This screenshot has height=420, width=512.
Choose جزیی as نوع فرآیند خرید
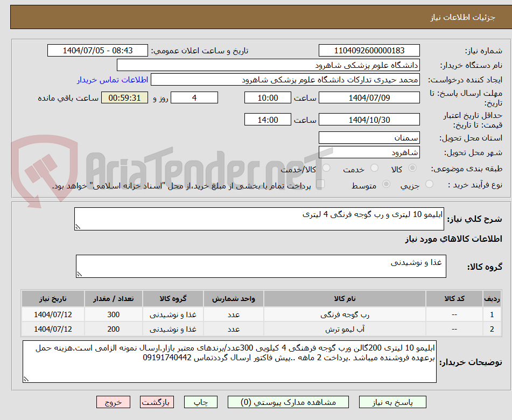click(429, 184)
